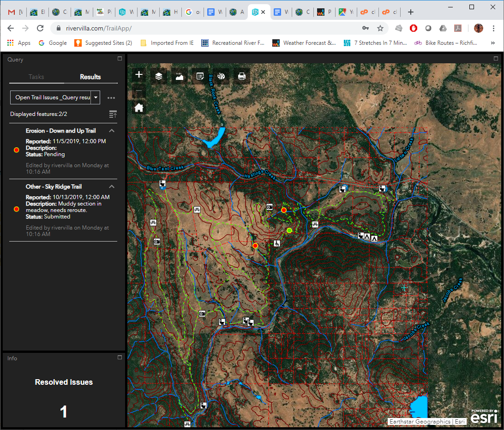Viewport: 504px width, 430px height.
Task: Click the green trail point on the map
Action: (x=289, y=230)
